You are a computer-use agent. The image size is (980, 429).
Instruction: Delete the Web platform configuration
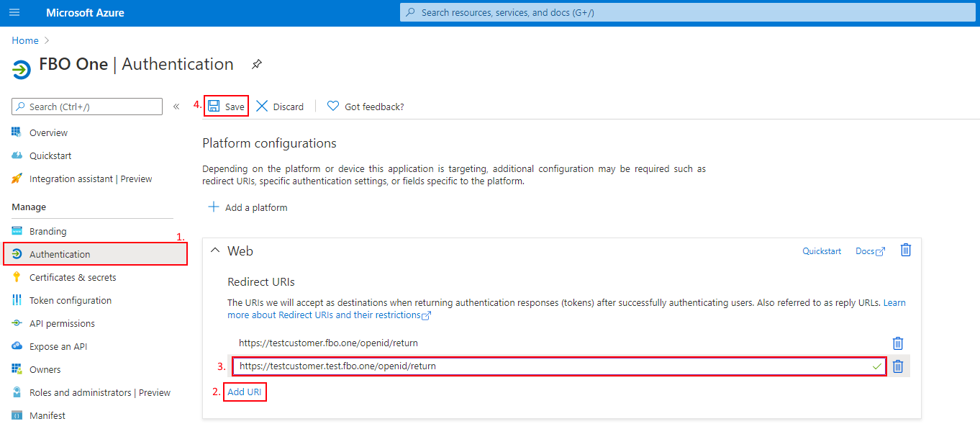[905, 250]
